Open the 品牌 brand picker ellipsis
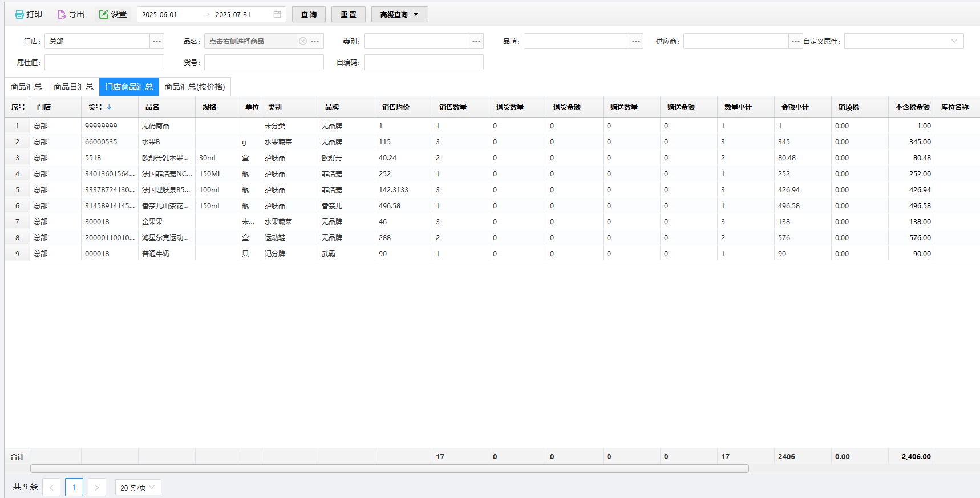Image resolution: width=980 pixels, height=498 pixels. point(636,41)
